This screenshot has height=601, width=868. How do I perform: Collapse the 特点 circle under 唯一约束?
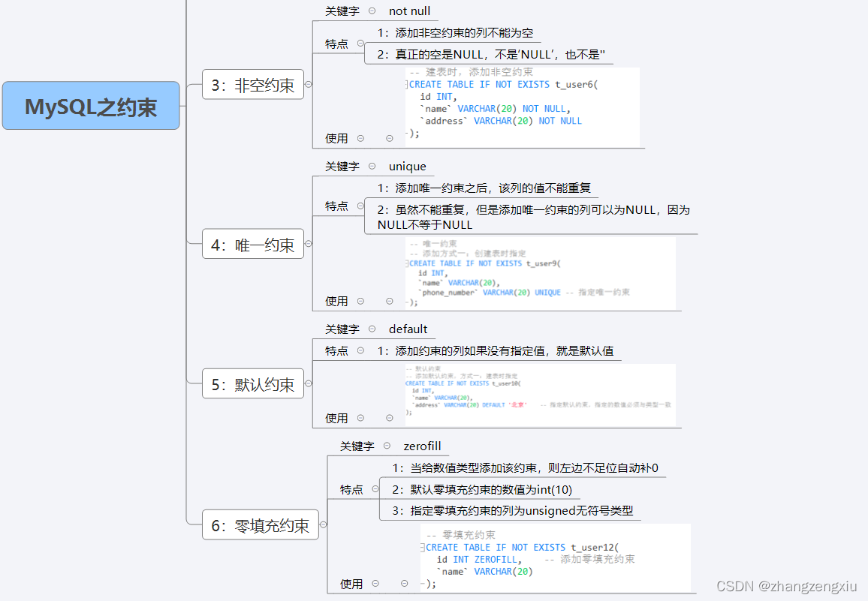[360, 206]
